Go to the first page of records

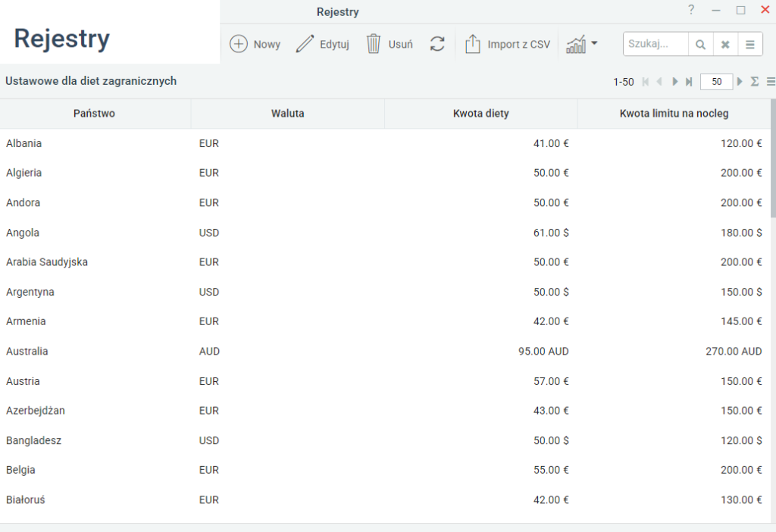point(646,82)
